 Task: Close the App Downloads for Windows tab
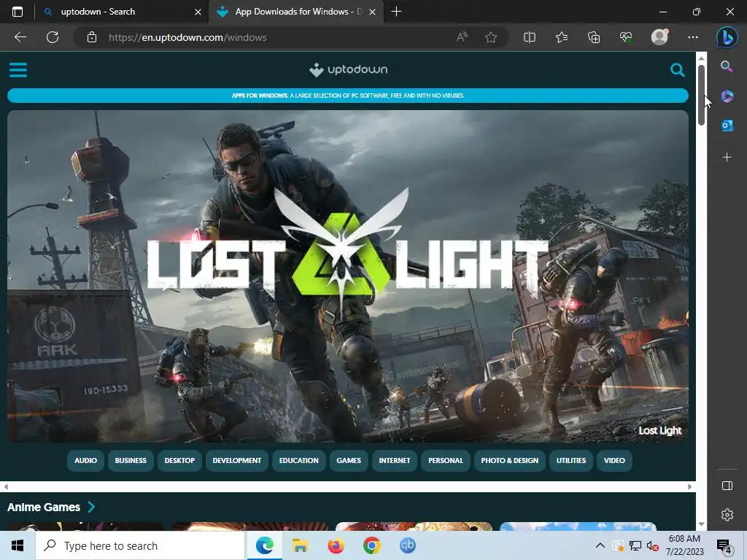[373, 12]
